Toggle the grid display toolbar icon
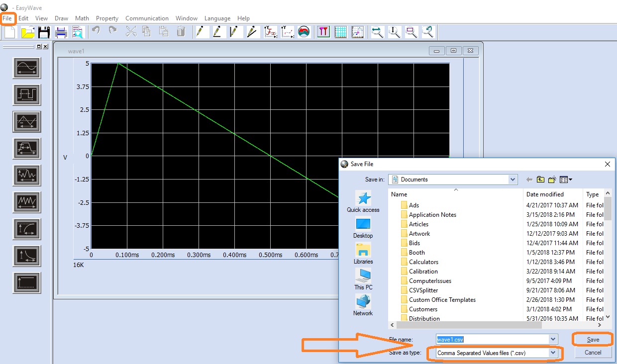 340,32
